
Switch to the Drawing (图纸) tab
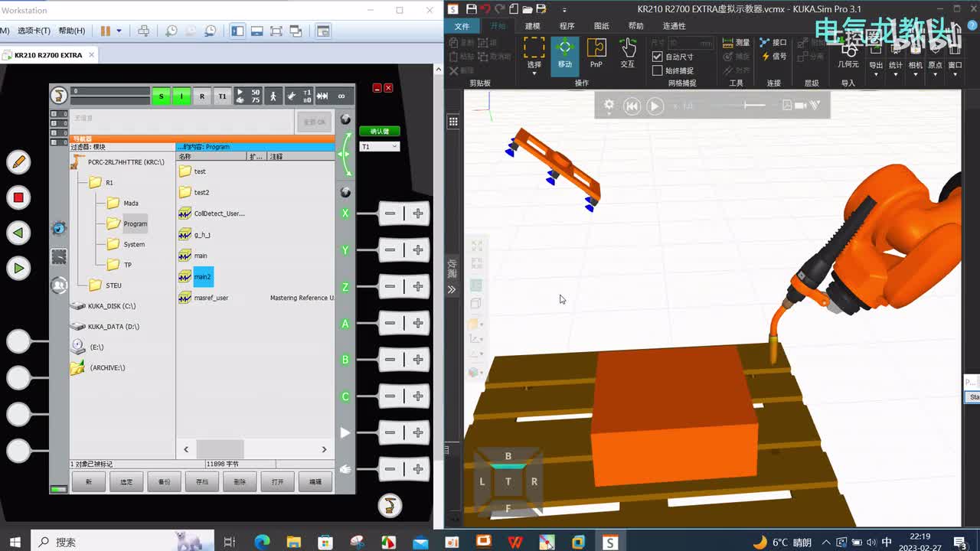click(x=602, y=26)
